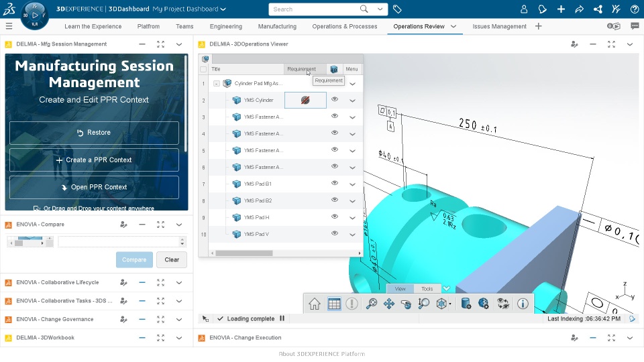This screenshot has width=644, height=362.
Task: Open menu chevron for YMS Pad B1 row
Action: click(x=352, y=184)
